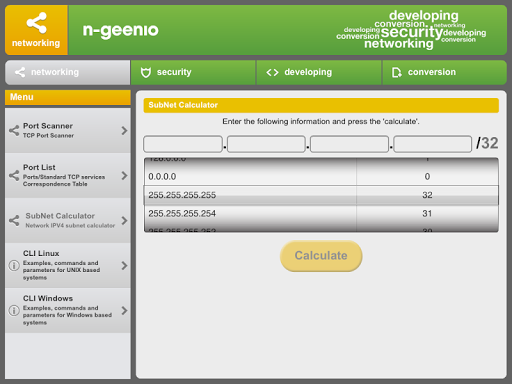512x384 pixels.
Task: Expand the Port List chevron arrow
Action: (124, 175)
